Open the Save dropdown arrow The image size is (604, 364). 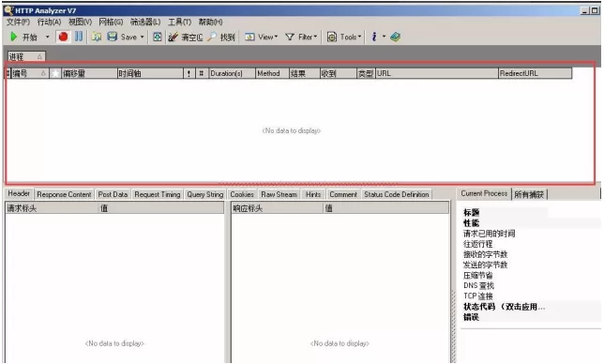(x=143, y=37)
